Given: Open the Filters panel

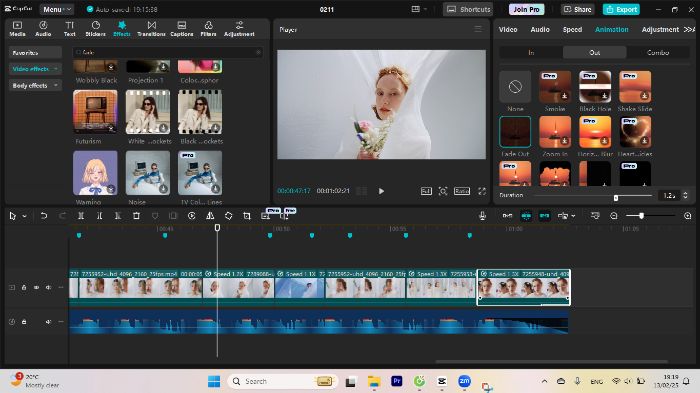Looking at the screenshot, I should [x=208, y=29].
